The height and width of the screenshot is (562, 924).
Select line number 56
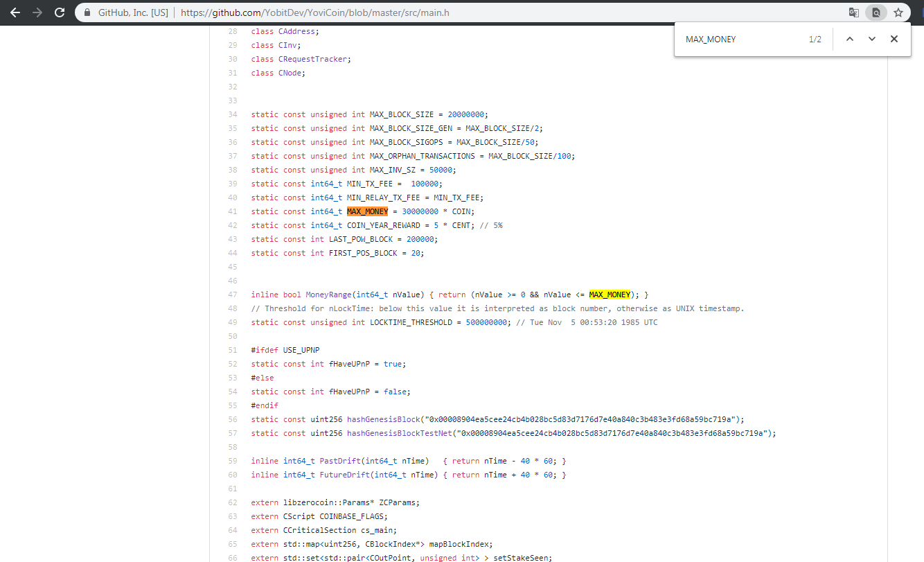click(x=233, y=419)
